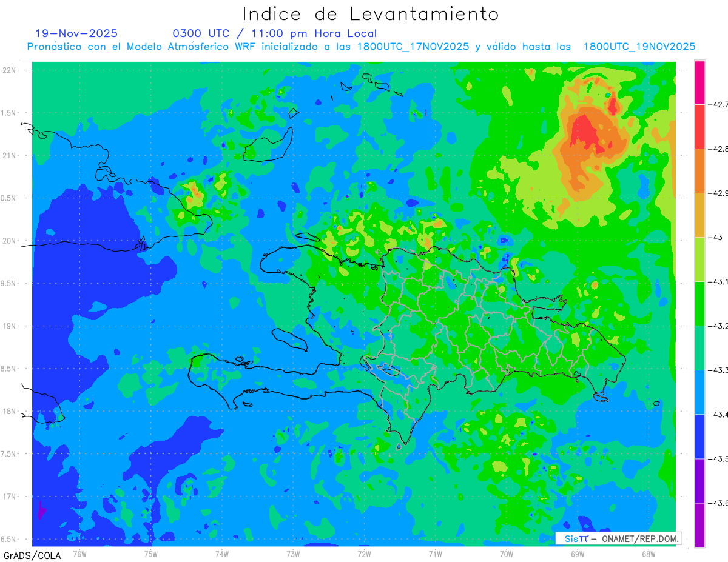Click the '68W' longitude label

(x=648, y=554)
